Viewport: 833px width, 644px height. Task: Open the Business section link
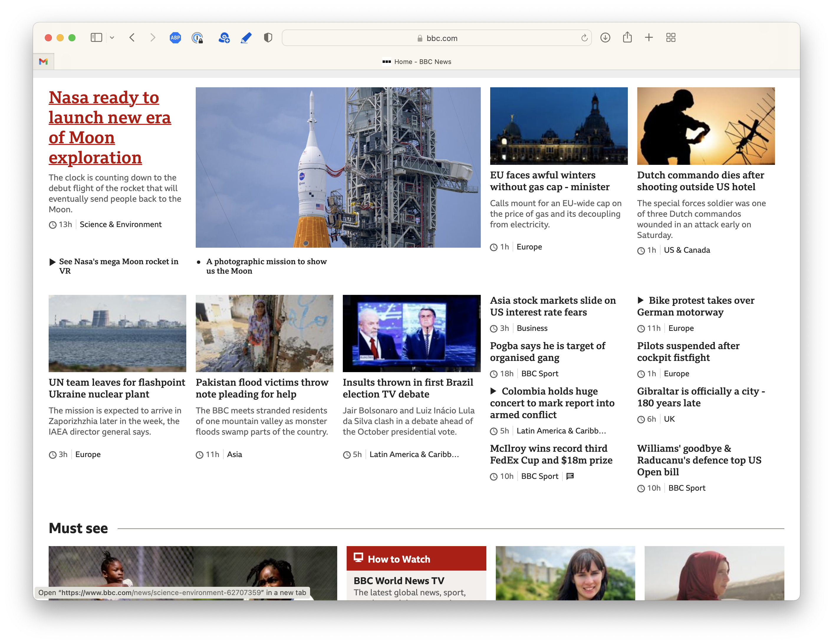[532, 328]
